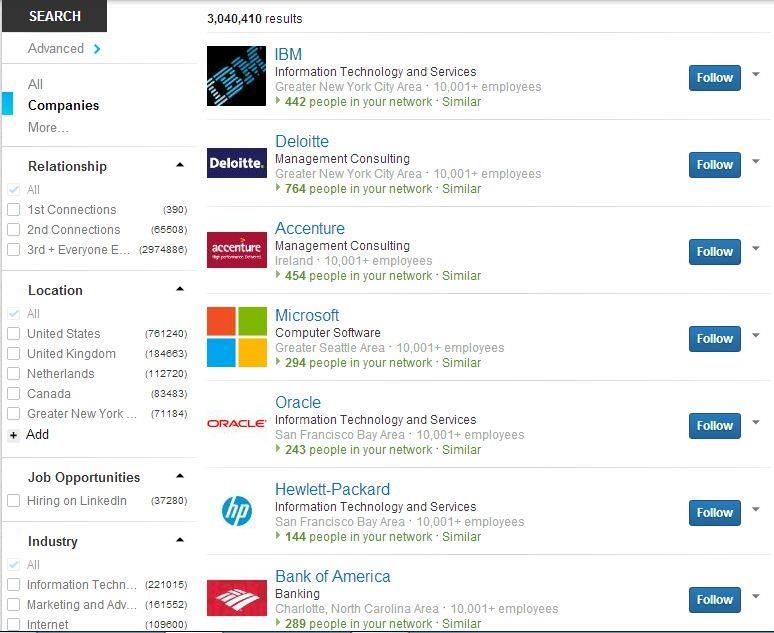Open the HP round logo
The height and width of the screenshot is (633, 774).
tap(236, 511)
